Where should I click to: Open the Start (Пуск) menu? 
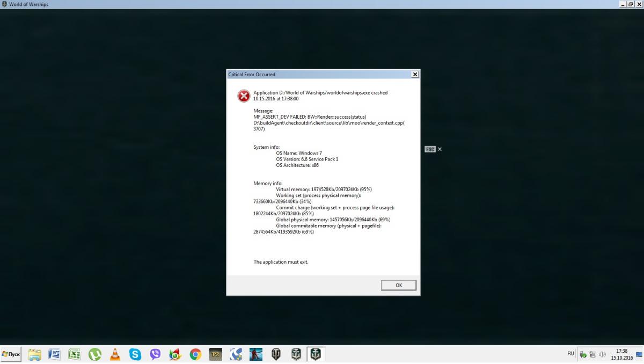(11, 354)
